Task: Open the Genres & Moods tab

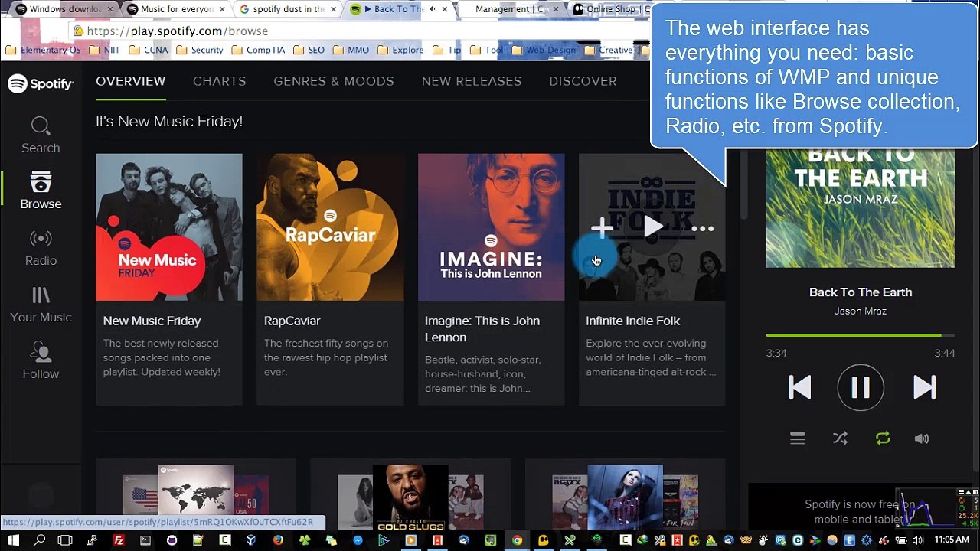Action: point(333,81)
